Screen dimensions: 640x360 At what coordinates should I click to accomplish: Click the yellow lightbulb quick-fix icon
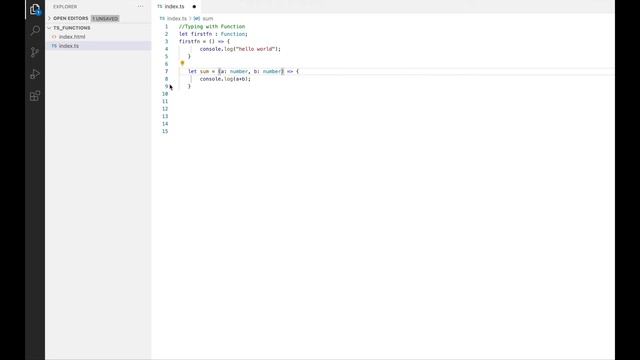[x=182, y=63]
